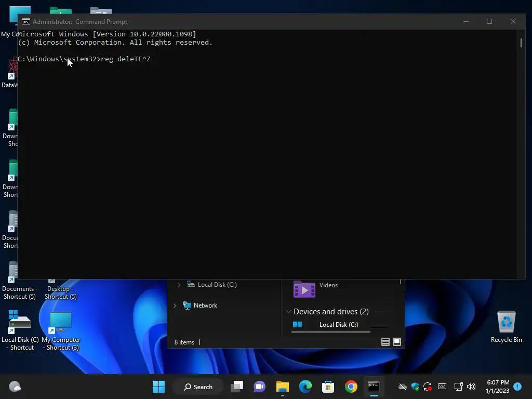Open File Explorer from the taskbar
The width and height of the screenshot is (532, 399).
pos(282,387)
